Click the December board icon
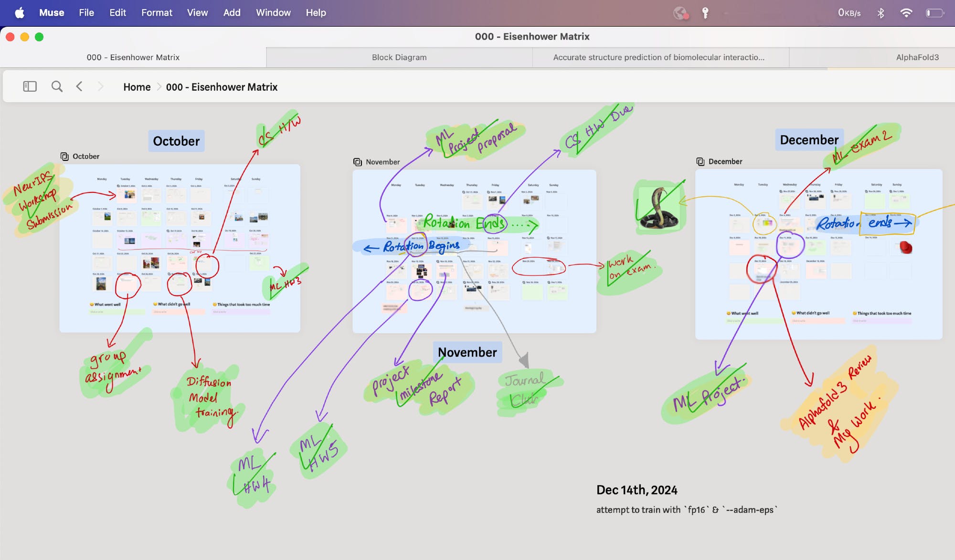Viewport: 955px width, 560px height. (x=700, y=162)
